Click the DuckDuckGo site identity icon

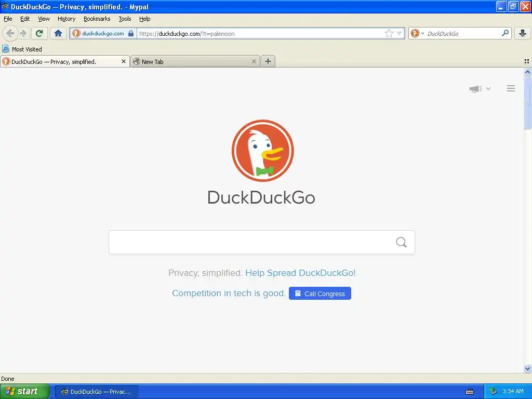76,33
